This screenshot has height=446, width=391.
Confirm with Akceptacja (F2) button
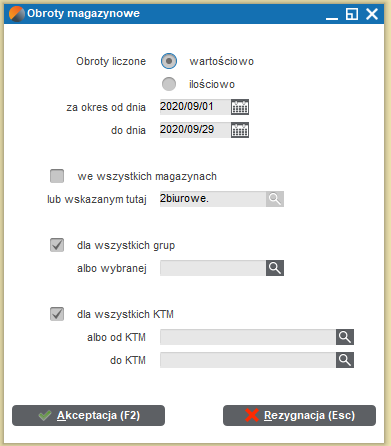[x=88, y=415]
